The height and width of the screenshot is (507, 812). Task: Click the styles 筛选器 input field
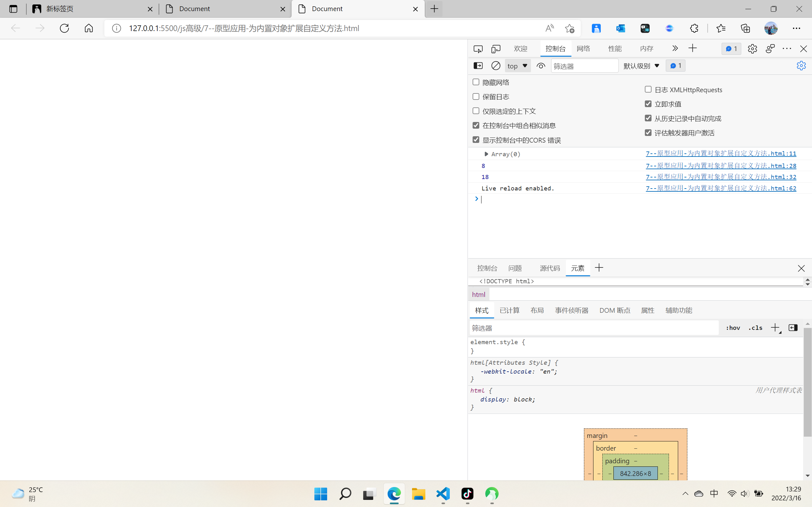(594, 328)
